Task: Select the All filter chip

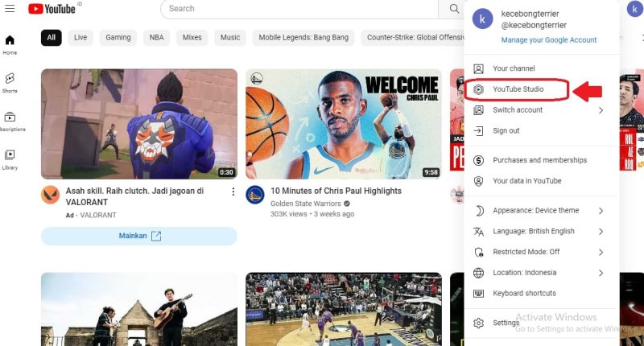Action: pyautogui.click(x=52, y=37)
